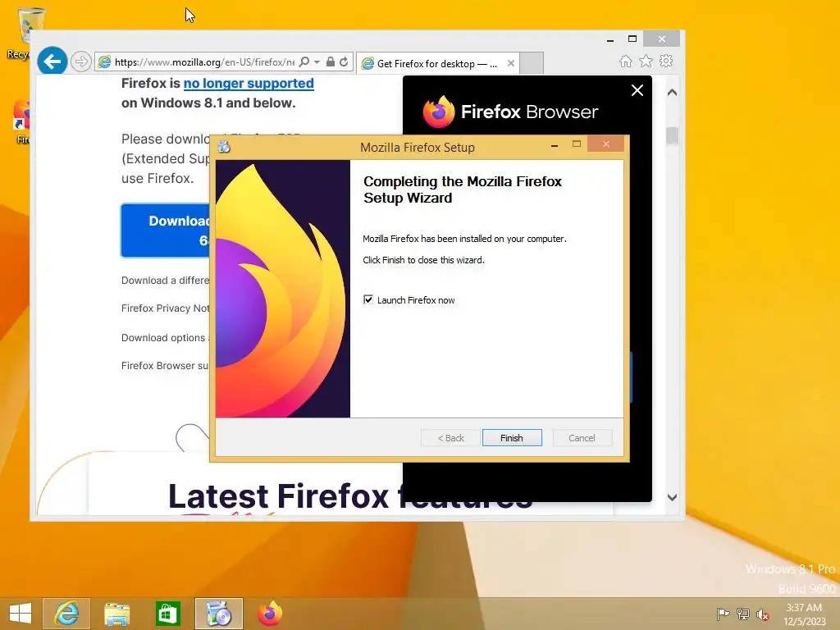This screenshot has width=840, height=630.
Task: Click the security lock icon in address bar
Action: [x=331, y=62]
